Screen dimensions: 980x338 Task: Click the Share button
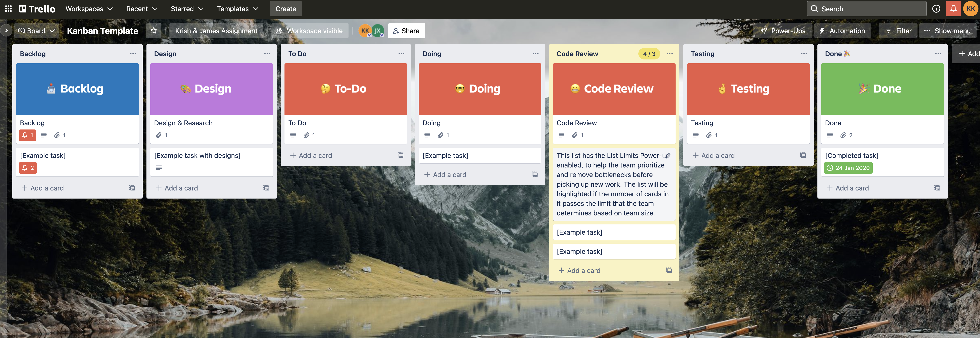point(406,31)
